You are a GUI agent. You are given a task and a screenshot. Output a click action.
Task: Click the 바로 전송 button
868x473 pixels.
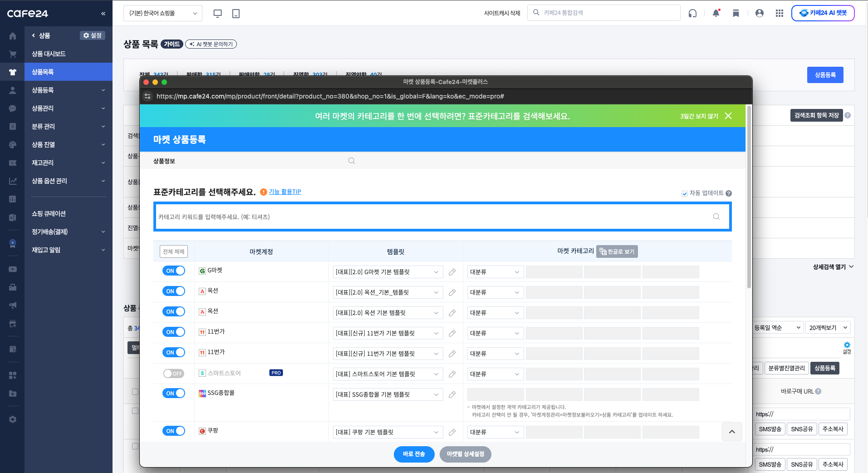pyautogui.click(x=414, y=454)
